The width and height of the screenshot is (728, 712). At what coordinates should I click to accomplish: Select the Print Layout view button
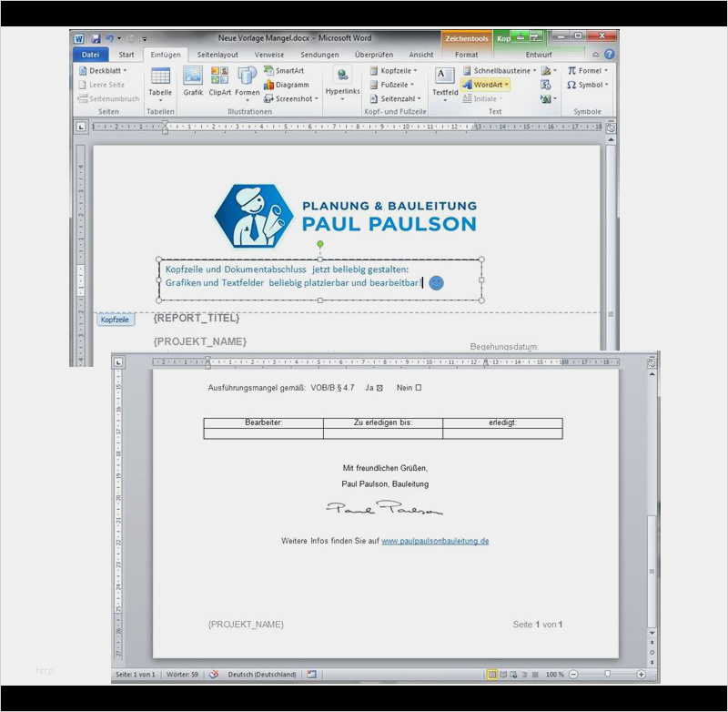(491, 675)
